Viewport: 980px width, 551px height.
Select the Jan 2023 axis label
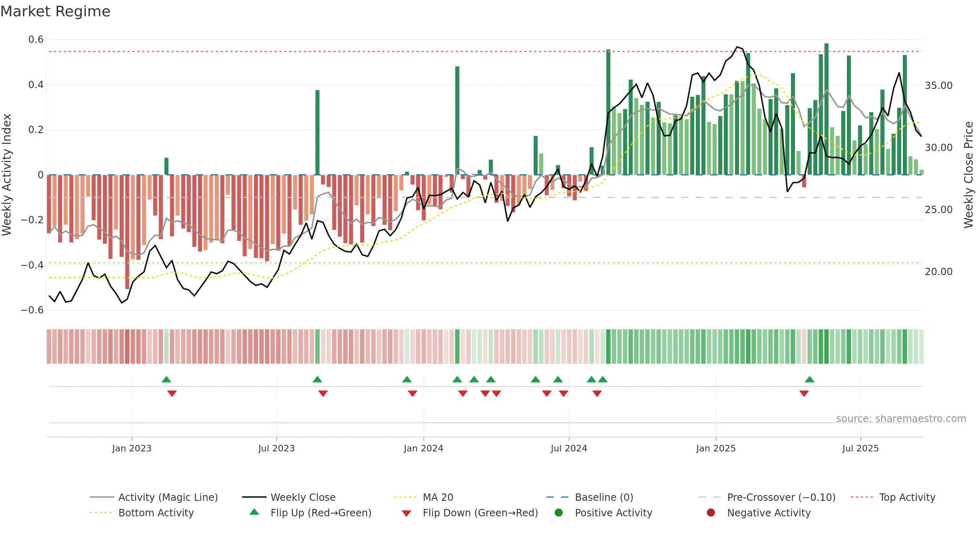tap(132, 448)
